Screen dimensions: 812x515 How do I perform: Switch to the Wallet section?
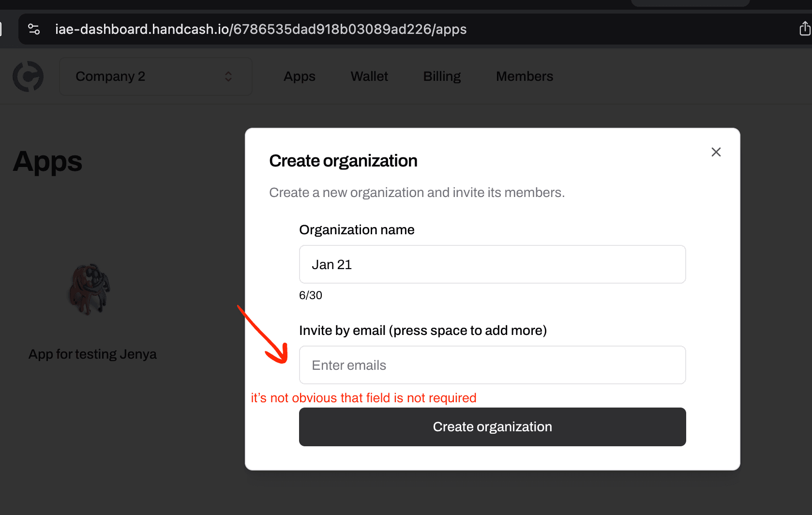pos(369,76)
